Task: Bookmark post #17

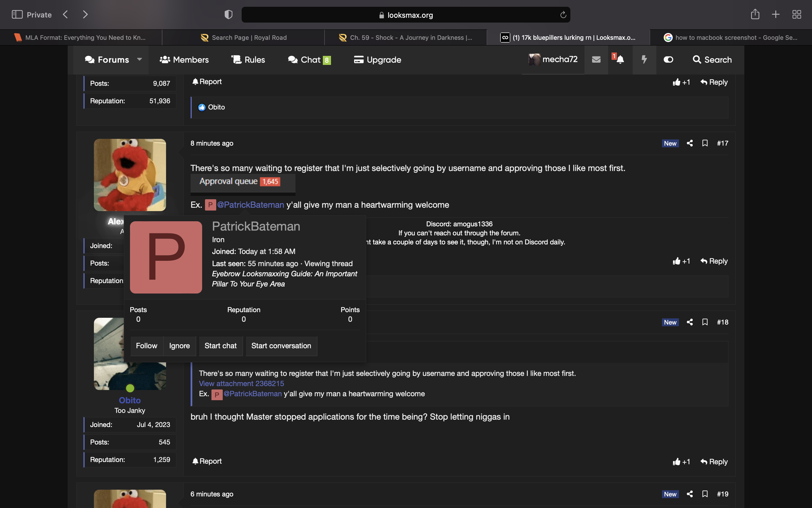Action: tap(705, 143)
